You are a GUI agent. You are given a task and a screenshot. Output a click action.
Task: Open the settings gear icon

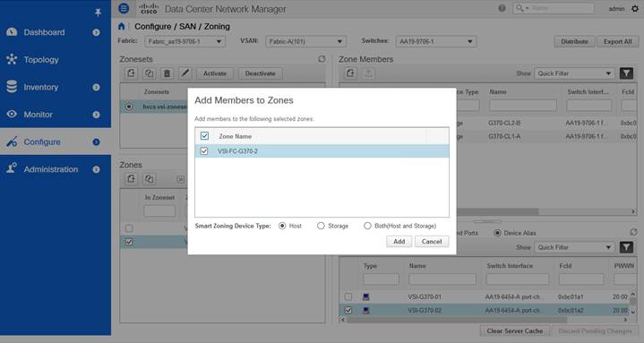(635, 9)
